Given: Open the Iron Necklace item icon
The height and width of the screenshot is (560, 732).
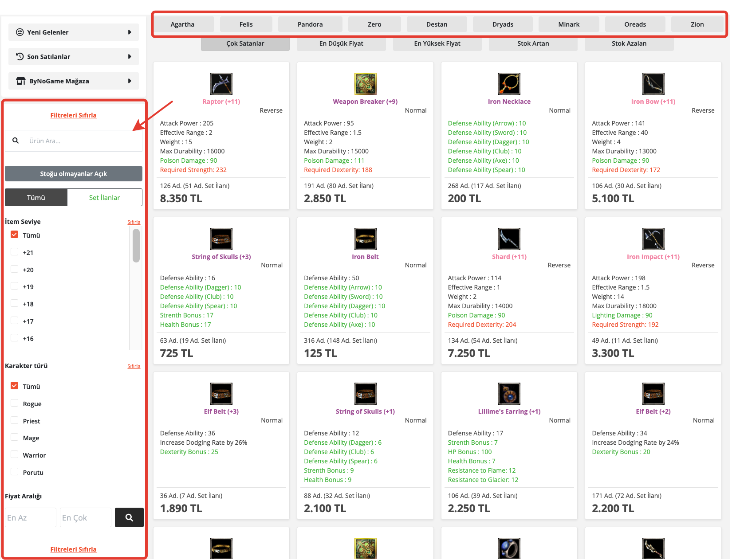Looking at the screenshot, I should point(509,84).
